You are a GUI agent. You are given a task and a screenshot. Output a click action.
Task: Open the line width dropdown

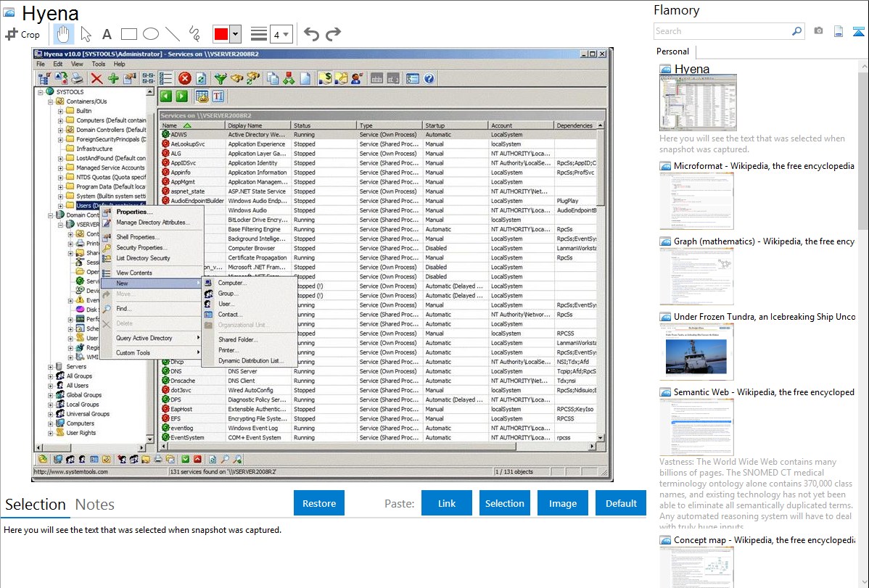pyautogui.click(x=281, y=34)
